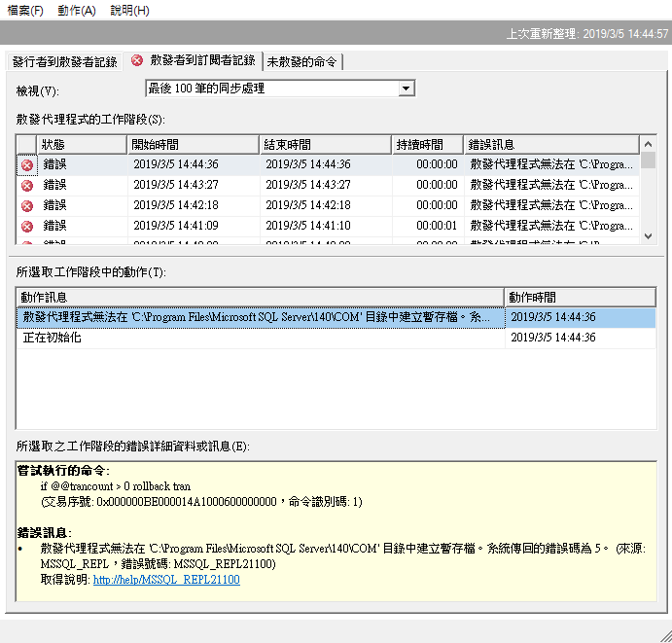The height and width of the screenshot is (643, 672).
Task: Click the 動作時間 column header
Action: [x=580, y=297]
